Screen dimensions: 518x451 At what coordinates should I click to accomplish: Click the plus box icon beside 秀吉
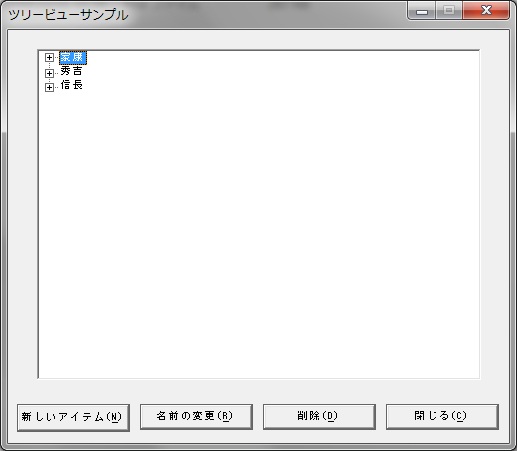49,73
